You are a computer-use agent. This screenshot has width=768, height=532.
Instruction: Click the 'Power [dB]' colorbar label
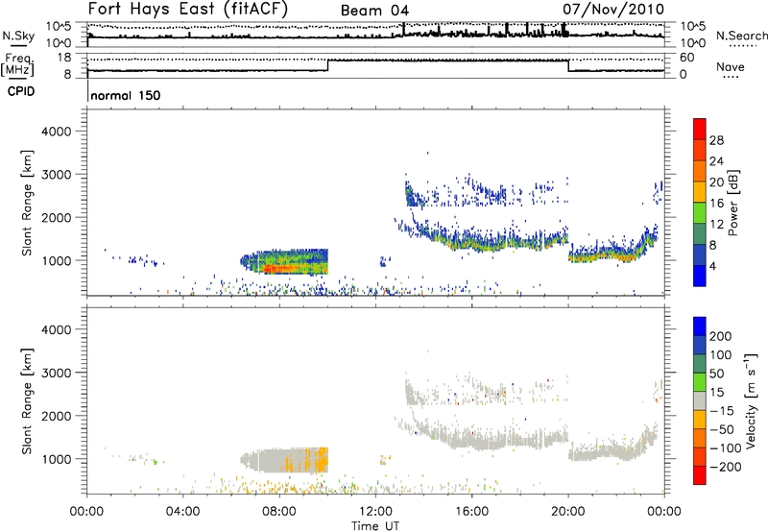[x=732, y=203]
